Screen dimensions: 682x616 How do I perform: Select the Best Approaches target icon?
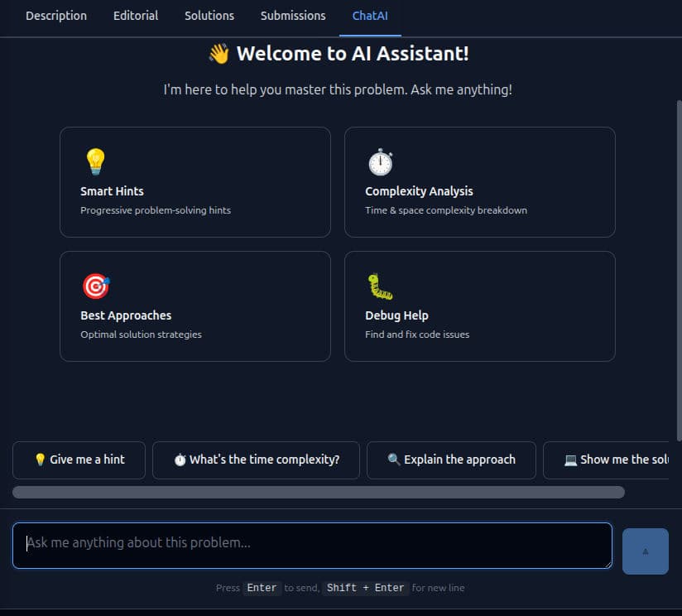[x=95, y=284]
